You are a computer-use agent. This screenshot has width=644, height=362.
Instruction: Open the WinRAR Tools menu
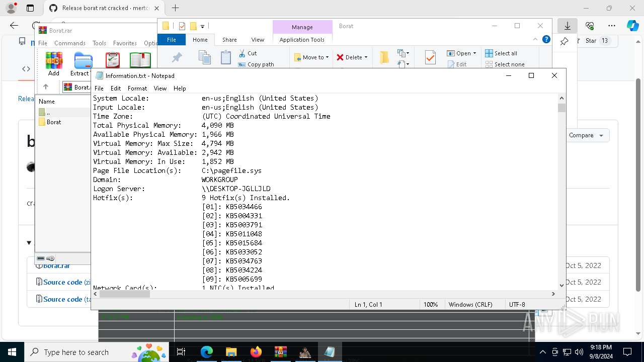(x=99, y=43)
